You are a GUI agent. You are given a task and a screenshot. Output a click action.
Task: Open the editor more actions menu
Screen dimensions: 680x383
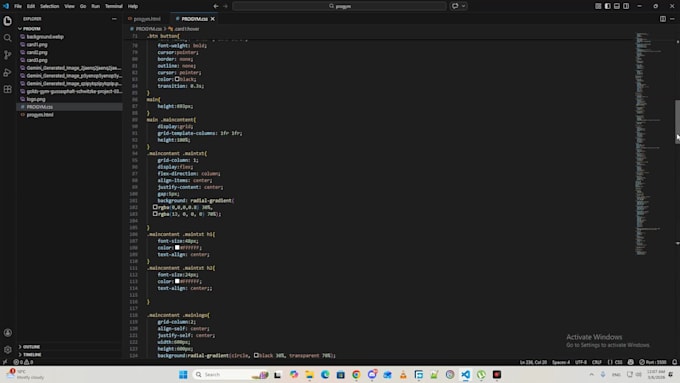(x=672, y=19)
